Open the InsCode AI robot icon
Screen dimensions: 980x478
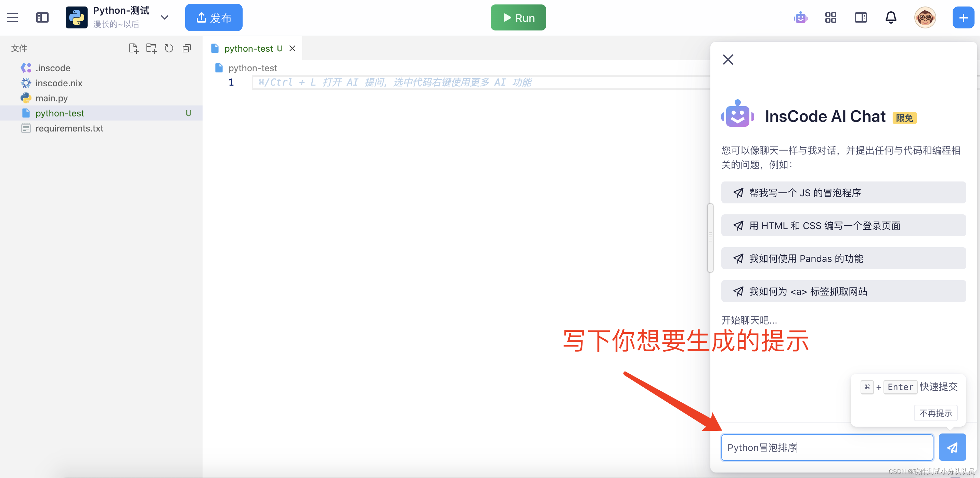pos(800,17)
